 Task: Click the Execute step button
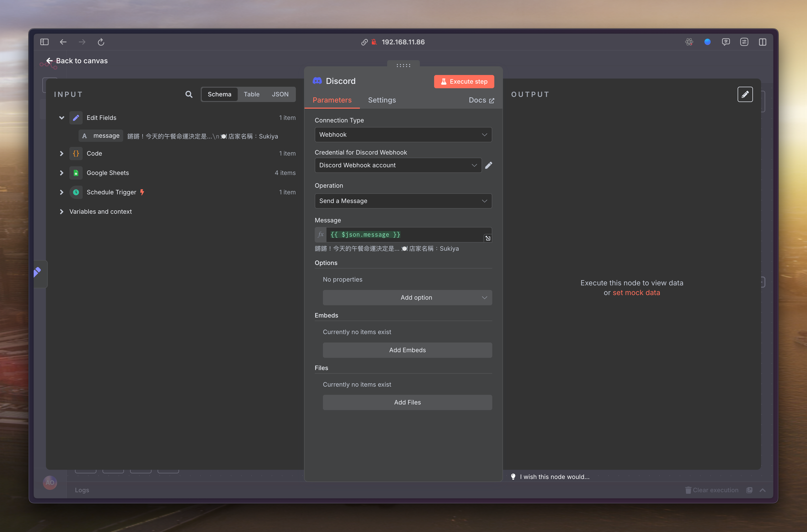pos(464,81)
